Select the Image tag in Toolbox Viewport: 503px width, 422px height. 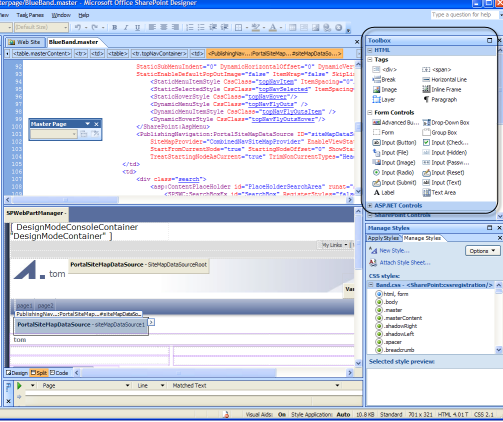[x=385, y=90]
